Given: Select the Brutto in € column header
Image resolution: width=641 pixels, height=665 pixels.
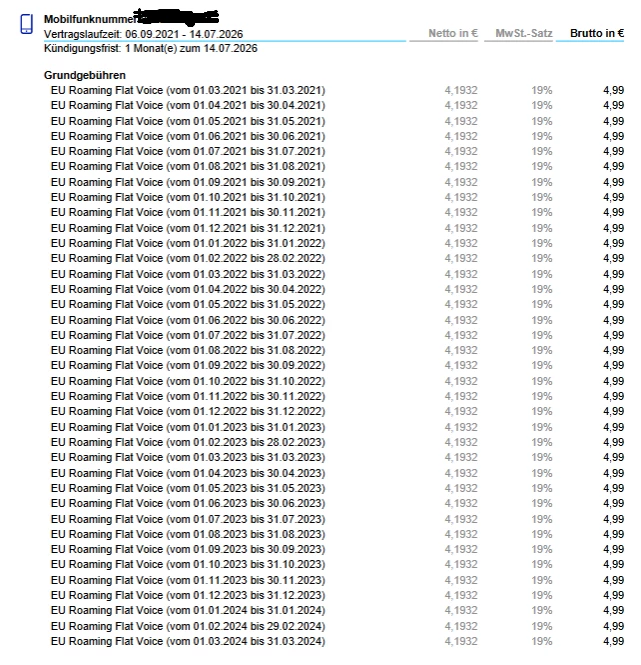Looking at the screenshot, I should click(x=596, y=33).
